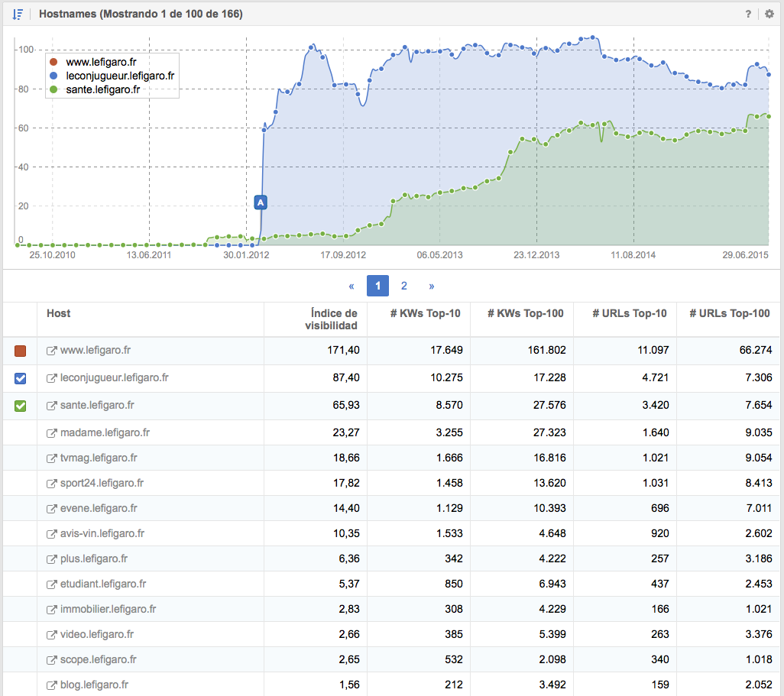Click external link icon for evene.lefigaro.fr
Screen dimensions: 784x696
[52, 509]
